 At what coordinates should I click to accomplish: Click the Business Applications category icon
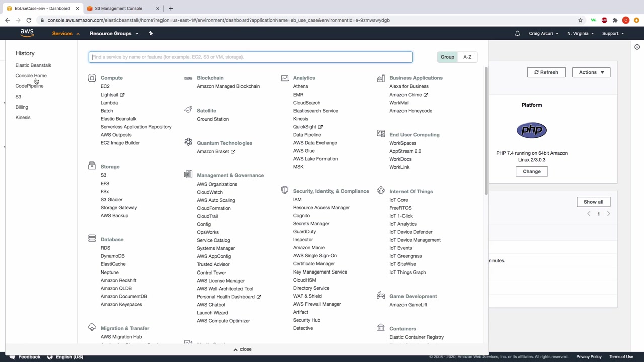381,78
